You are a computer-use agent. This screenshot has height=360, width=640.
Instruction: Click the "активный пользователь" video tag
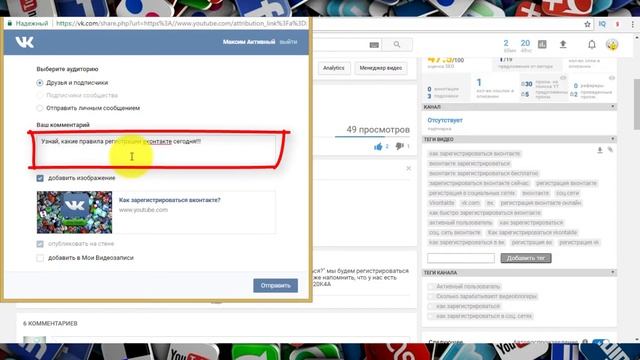coord(460,222)
